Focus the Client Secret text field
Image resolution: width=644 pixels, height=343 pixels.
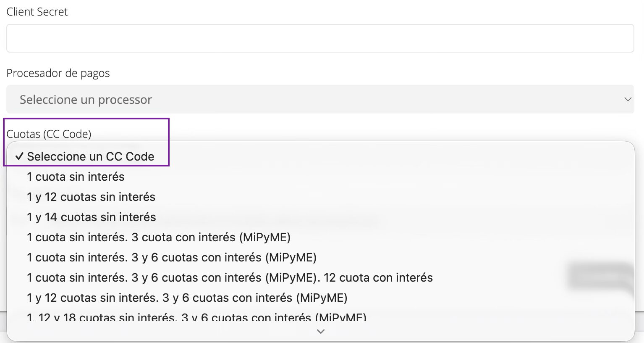(320, 38)
